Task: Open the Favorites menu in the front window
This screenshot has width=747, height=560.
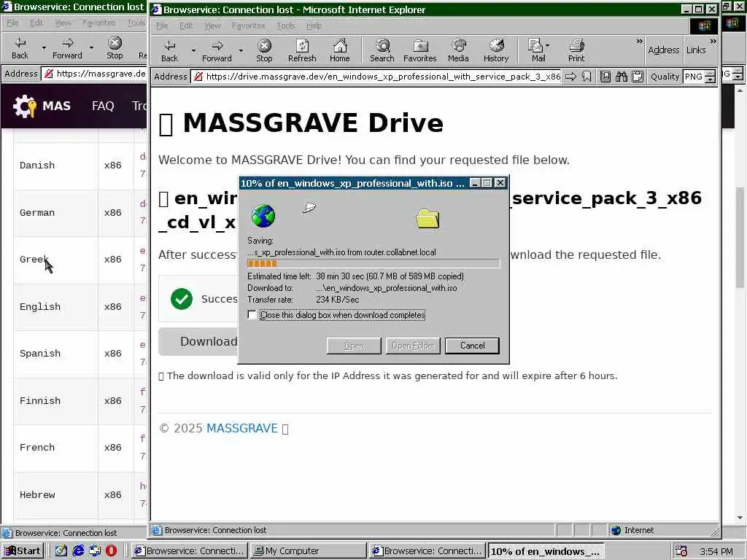Action: 248,26
